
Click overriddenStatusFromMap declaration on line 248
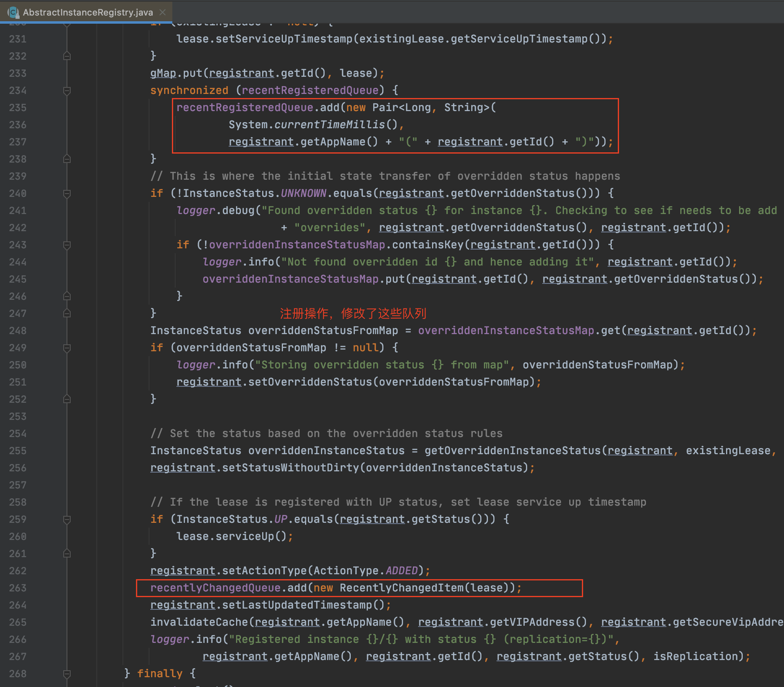pyautogui.click(x=323, y=330)
